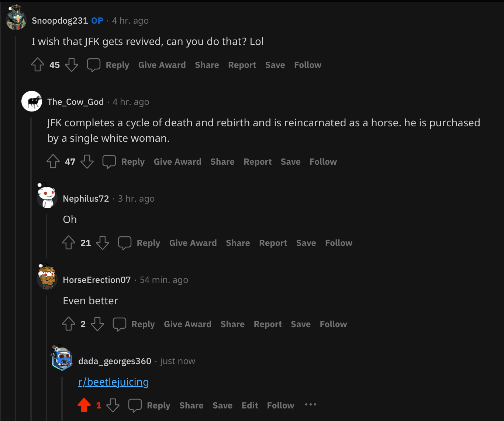Open Snoopdog231's profile via username

(60, 21)
